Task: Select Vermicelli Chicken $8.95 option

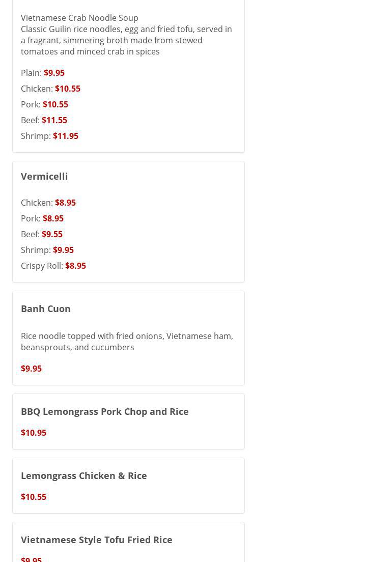Action: tap(65, 203)
